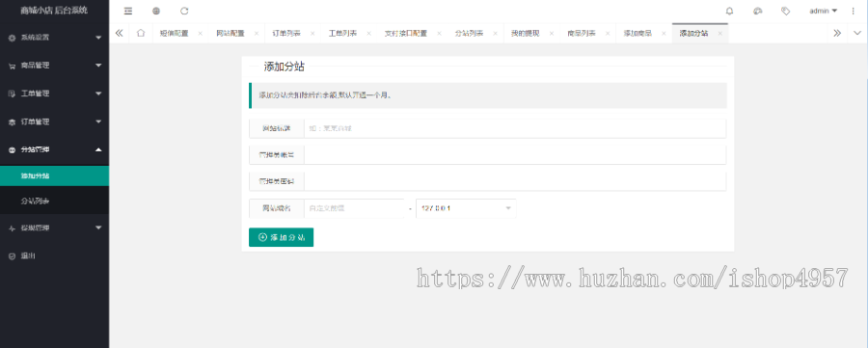The height and width of the screenshot is (348, 868).
Task: Close the 工单列表 tab
Action: point(368,33)
